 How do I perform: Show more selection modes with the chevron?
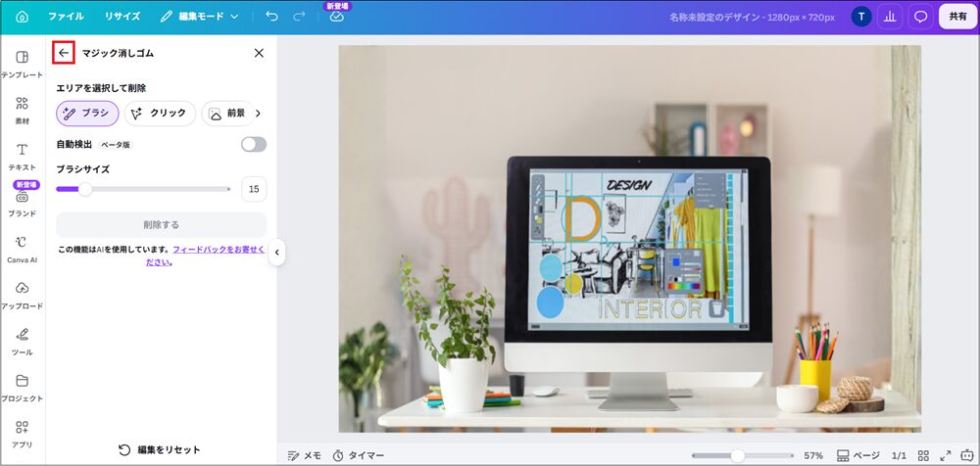click(x=258, y=113)
